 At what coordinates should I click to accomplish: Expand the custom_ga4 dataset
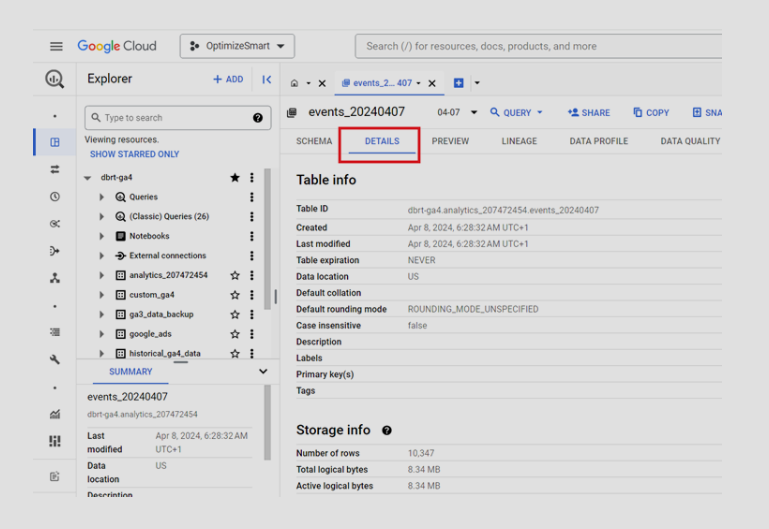click(x=102, y=295)
